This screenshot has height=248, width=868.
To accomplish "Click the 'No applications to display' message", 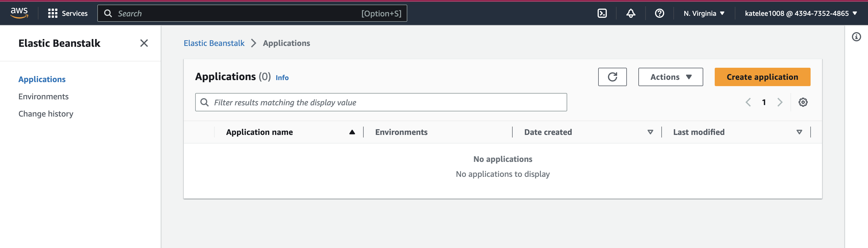I will point(503,174).
